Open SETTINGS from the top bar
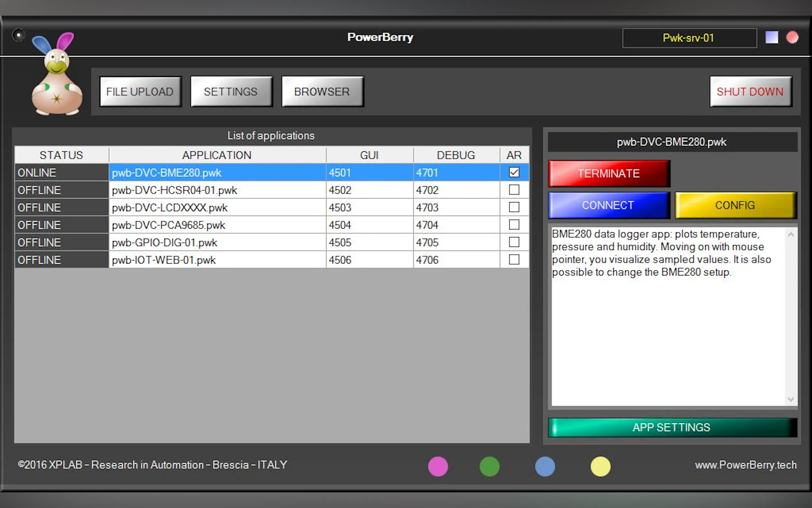Screen dimensions: 812x508 tap(231, 92)
